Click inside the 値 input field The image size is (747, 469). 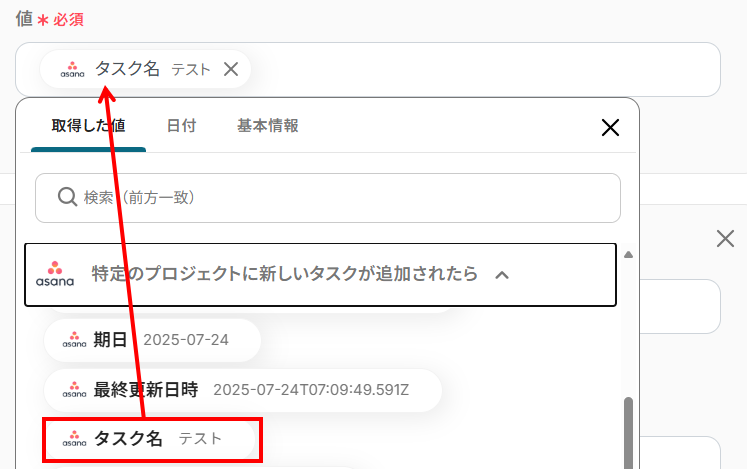pyautogui.click(x=480, y=70)
